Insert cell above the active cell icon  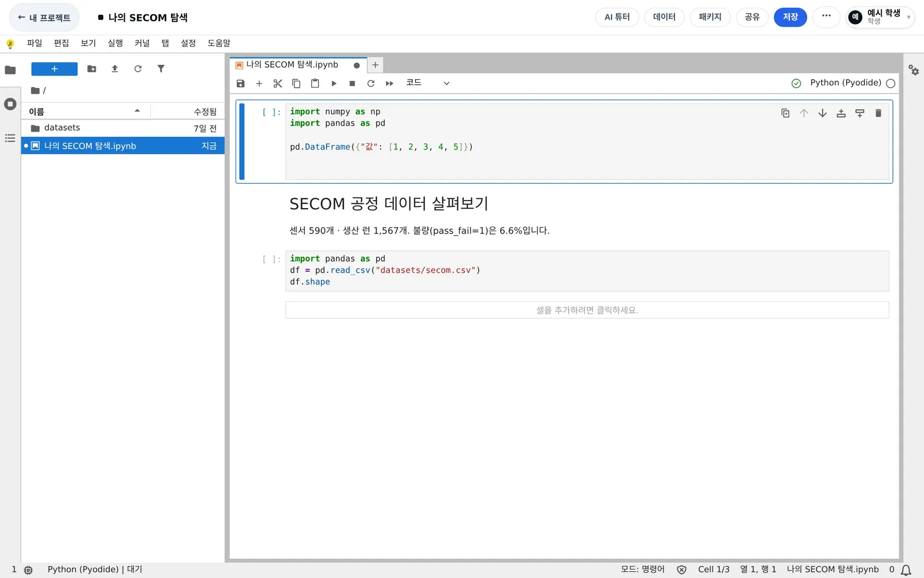click(841, 113)
